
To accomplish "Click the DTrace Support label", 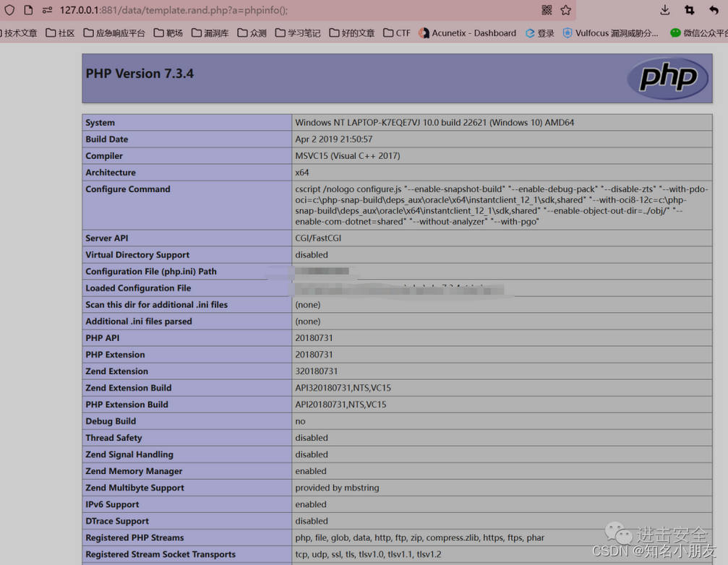I will [x=117, y=522].
